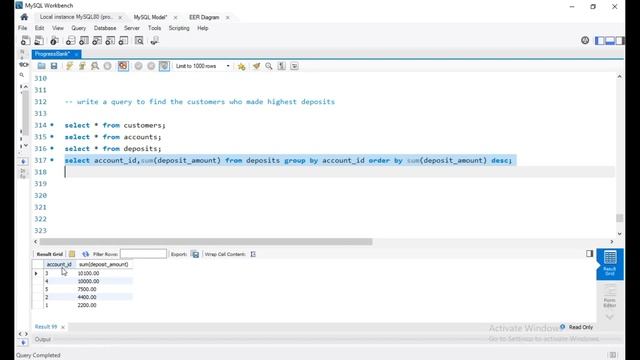Export the recordset to an external file
Viewport: 640px width, 360px height.
196,254
